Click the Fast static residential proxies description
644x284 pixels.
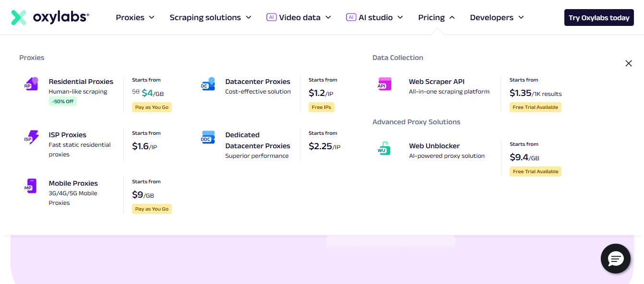[80, 150]
